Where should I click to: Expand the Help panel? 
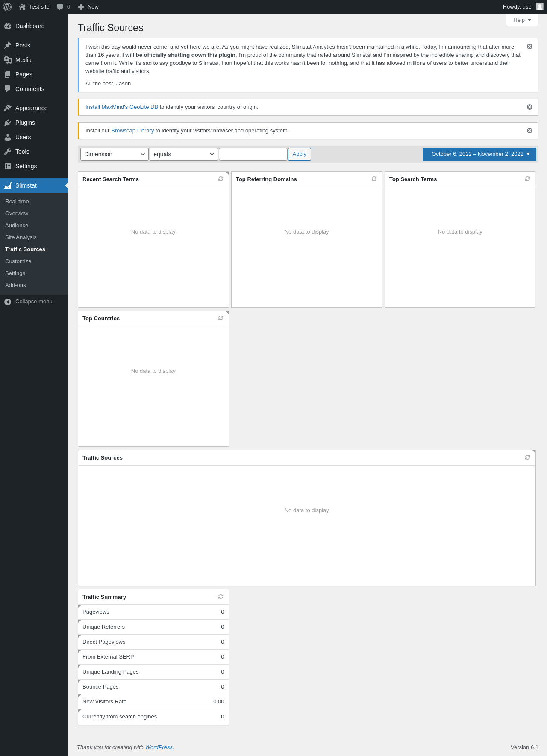[522, 20]
